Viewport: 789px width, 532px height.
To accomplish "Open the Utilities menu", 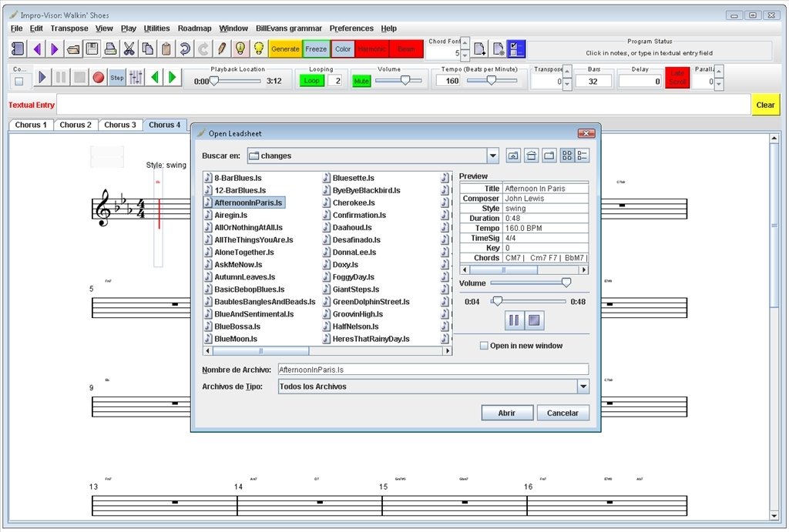I will coord(156,28).
